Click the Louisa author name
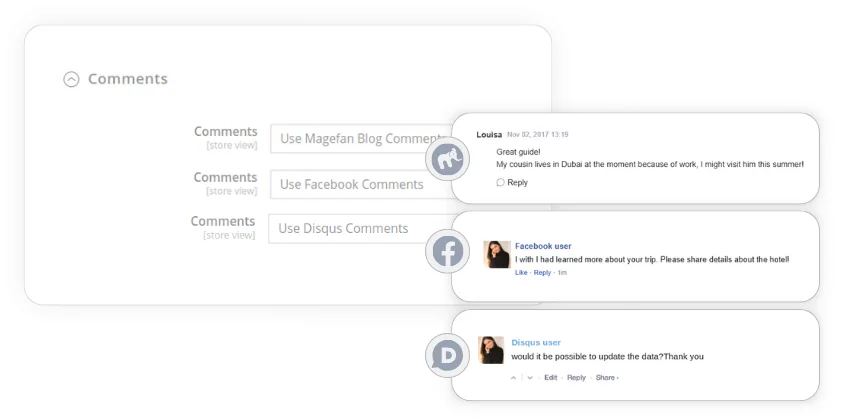Image resolution: width=850 pixels, height=420 pixels. [x=489, y=134]
